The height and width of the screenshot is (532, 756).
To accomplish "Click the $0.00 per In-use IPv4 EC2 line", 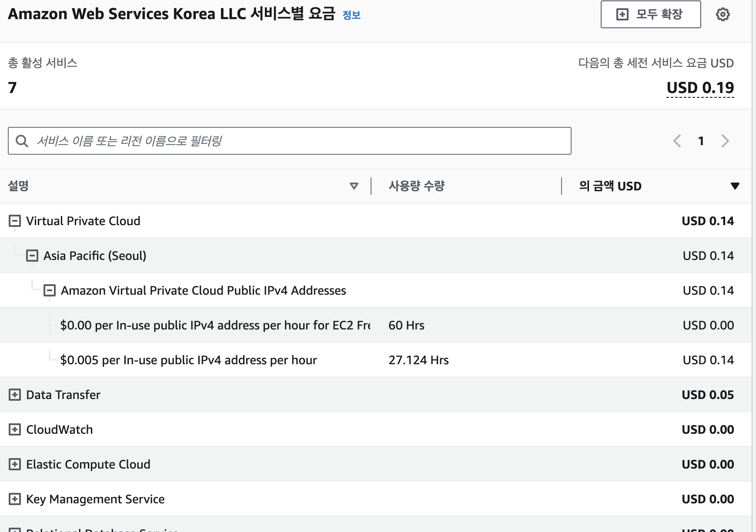I will (215, 325).
